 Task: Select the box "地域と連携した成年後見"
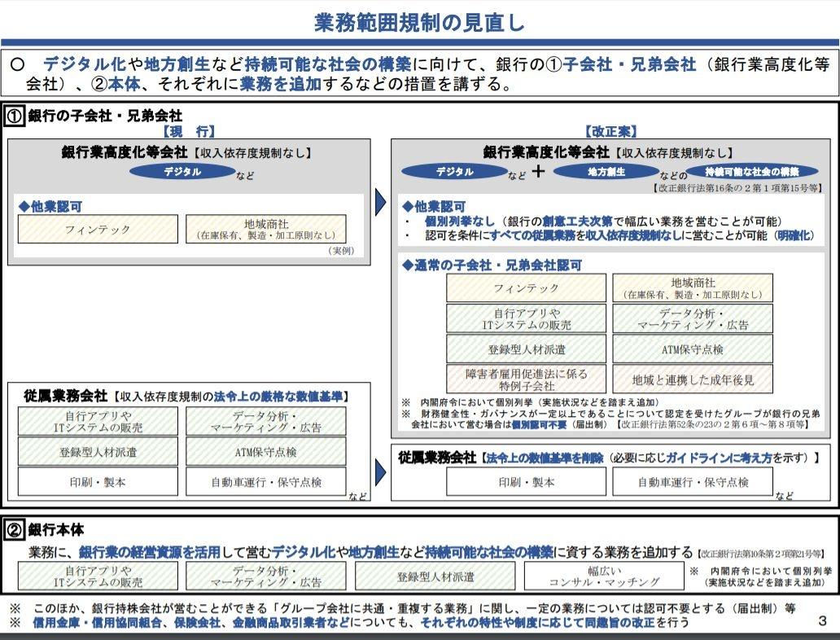(693, 379)
